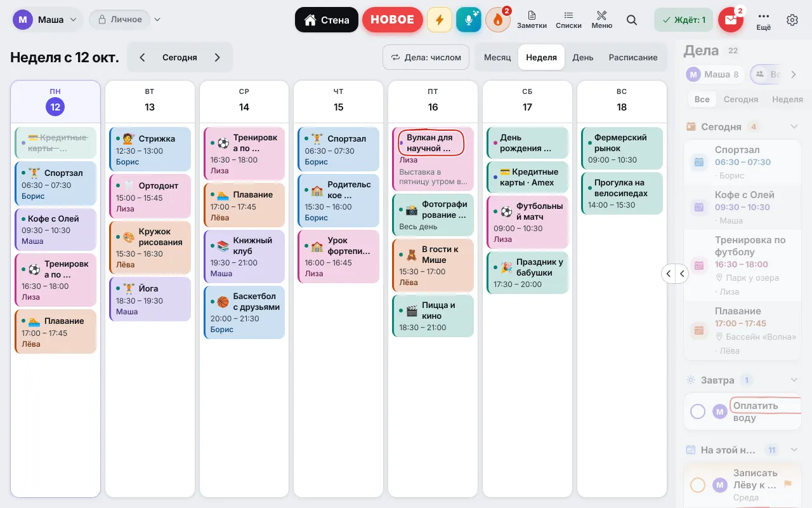Click the search magnifier icon
Image resolution: width=812 pixels, height=508 pixels.
(x=632, y=20)
